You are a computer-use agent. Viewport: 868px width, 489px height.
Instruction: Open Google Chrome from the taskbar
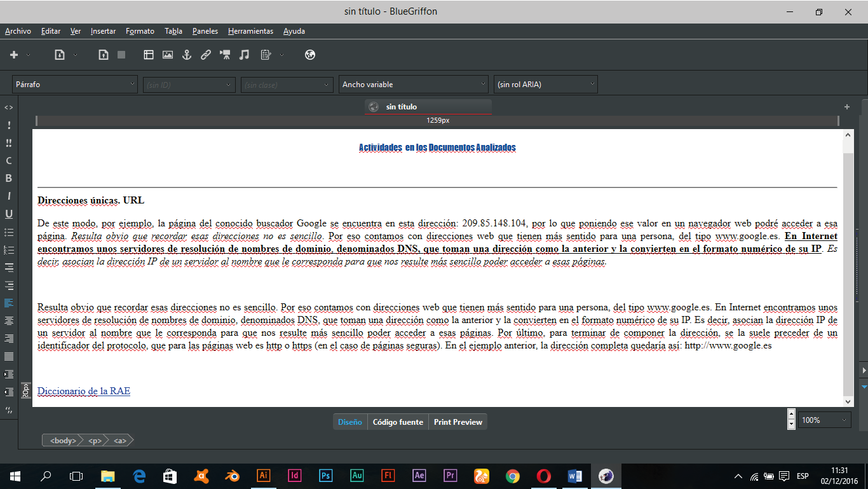[x=512, y=476]
